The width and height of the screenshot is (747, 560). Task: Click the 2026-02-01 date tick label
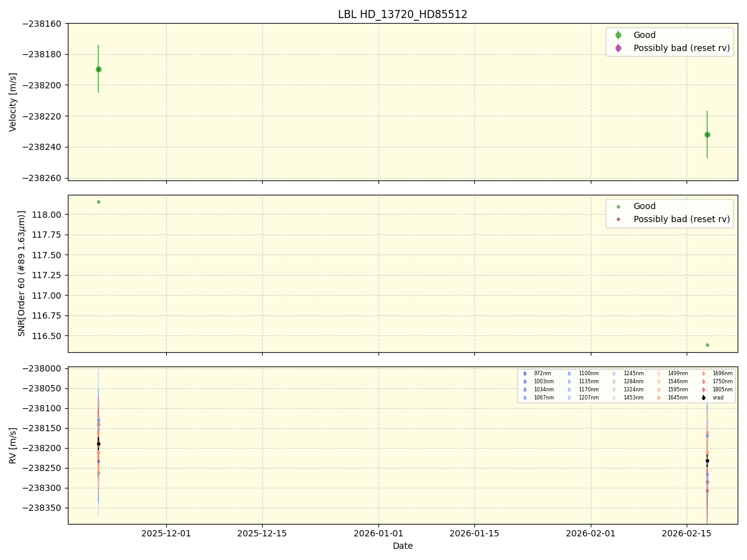[591, 533]
